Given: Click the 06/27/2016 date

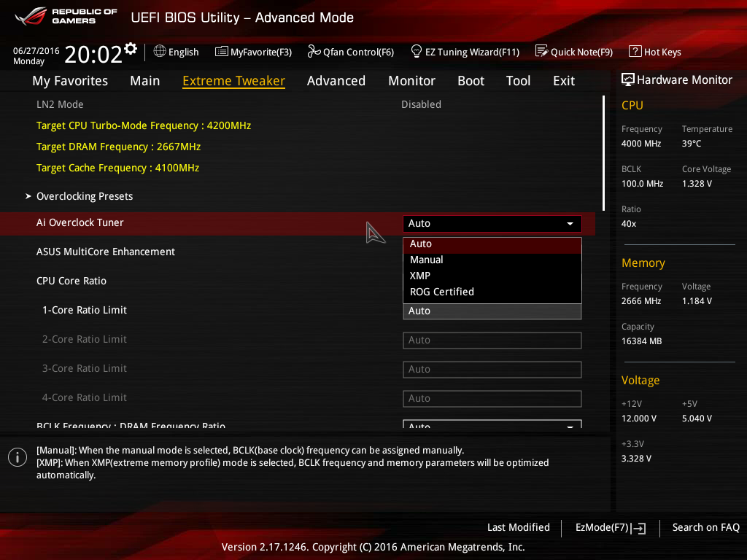Looking at the screenshot, I should pos(36,50).
